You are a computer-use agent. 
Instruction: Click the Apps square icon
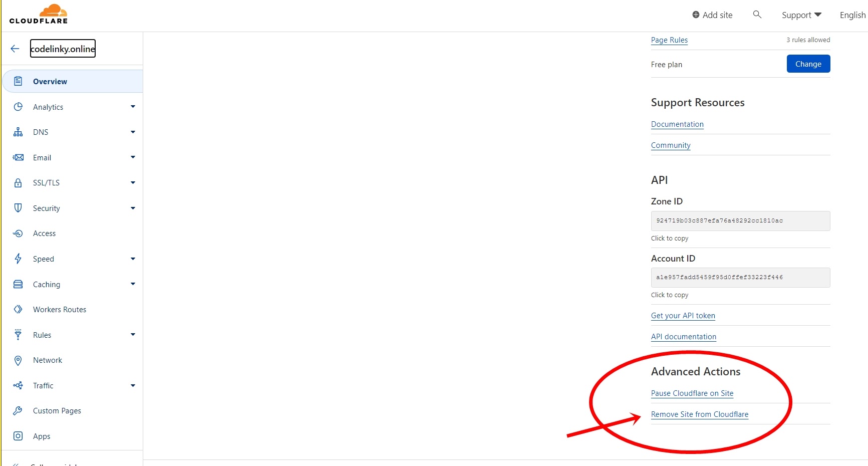tap(18, 436)
